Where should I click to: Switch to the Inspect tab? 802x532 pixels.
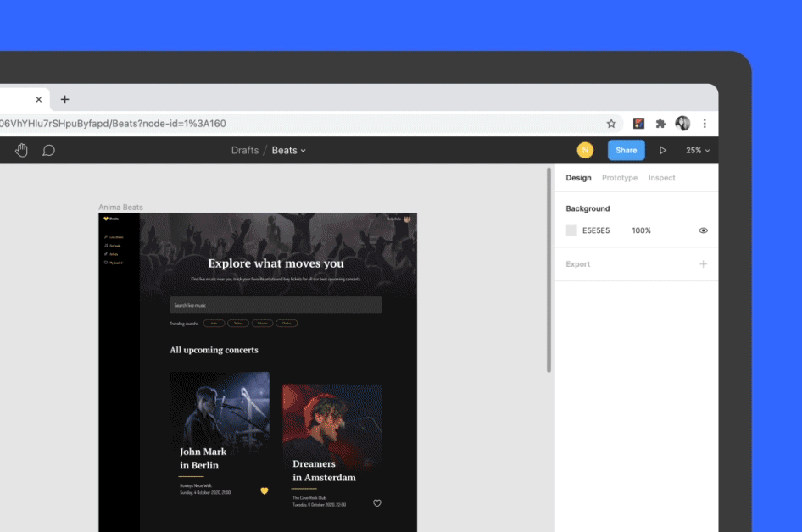click(x=662, y=178)
